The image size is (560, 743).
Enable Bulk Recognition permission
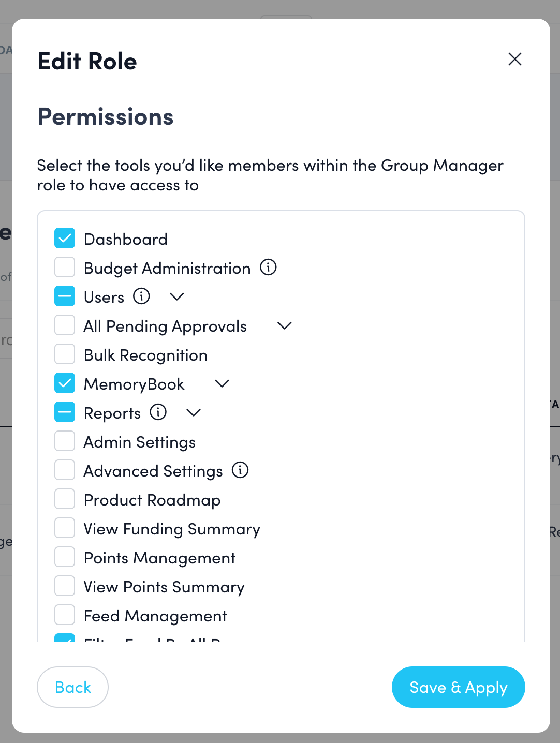click(65, 354)
